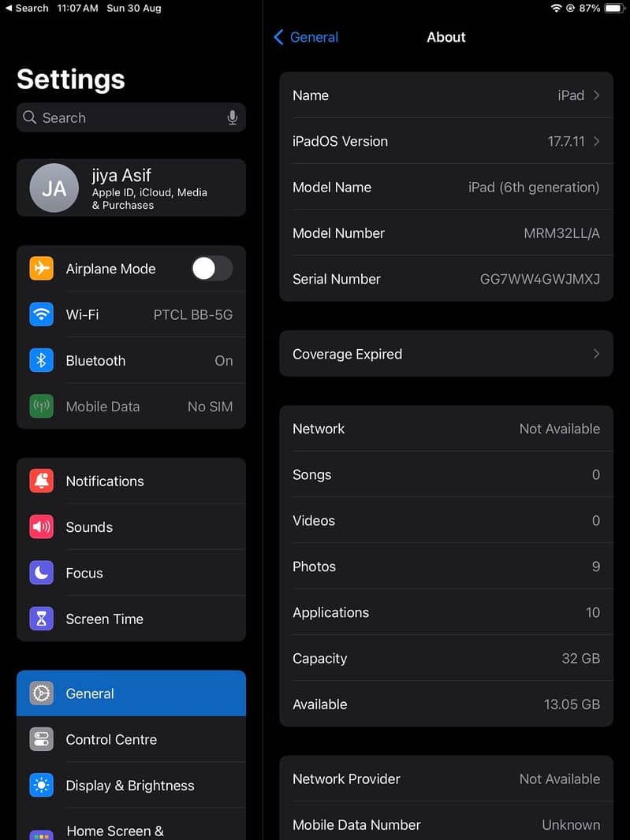Tap the Mobile Data Number row

(x=446, y=824)
